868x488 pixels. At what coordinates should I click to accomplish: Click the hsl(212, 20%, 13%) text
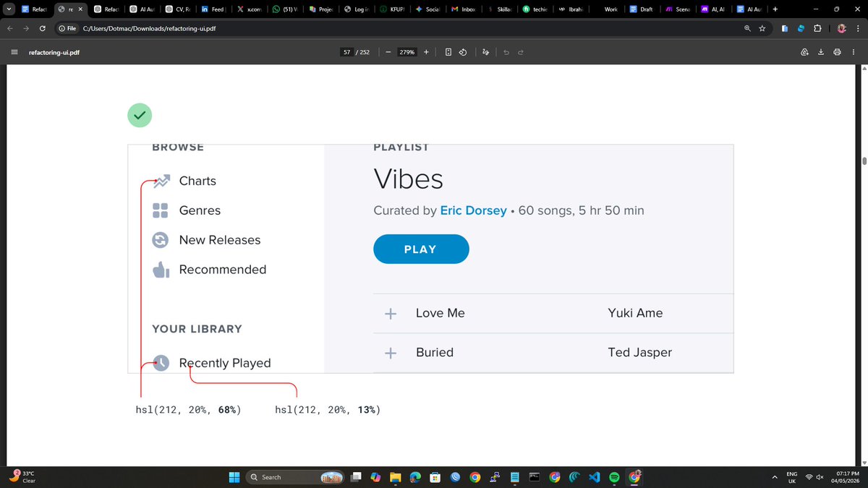click(x=328, y=410)
